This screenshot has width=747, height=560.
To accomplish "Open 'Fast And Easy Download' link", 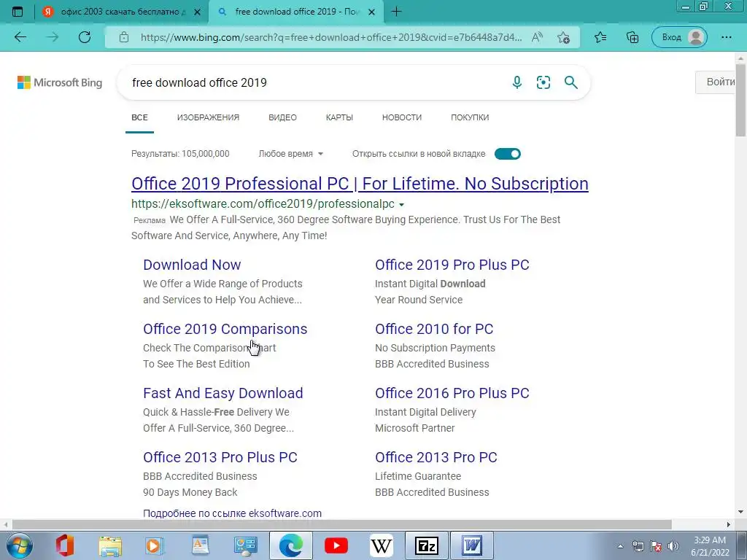I will (x=223, y=393).
